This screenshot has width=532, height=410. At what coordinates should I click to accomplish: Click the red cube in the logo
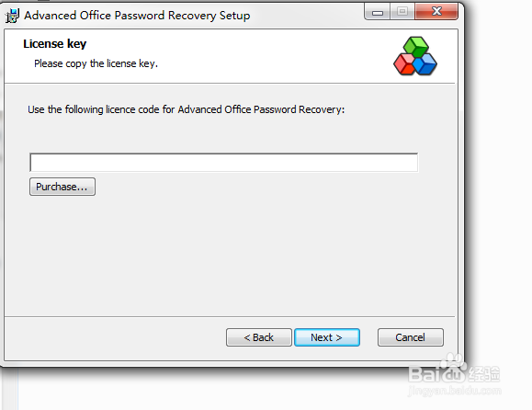[x=404, y=64]
